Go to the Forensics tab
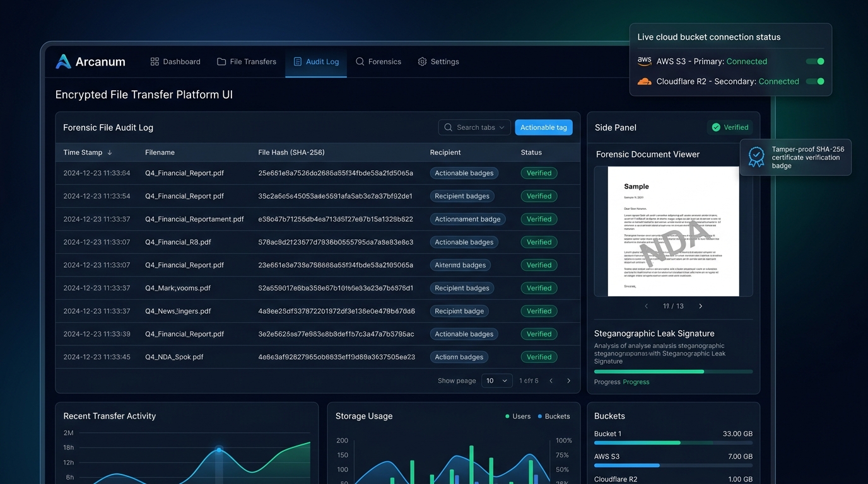The image size is (868, 484). point(378,62)
